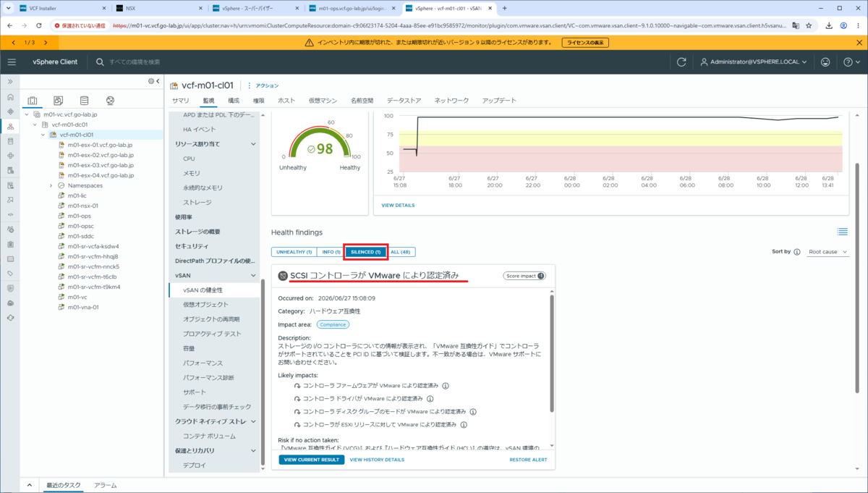Collapse the 保護とリカバリ section chevron
The width and height of the screenshot is (868, 493).
(x=253, y=451)
